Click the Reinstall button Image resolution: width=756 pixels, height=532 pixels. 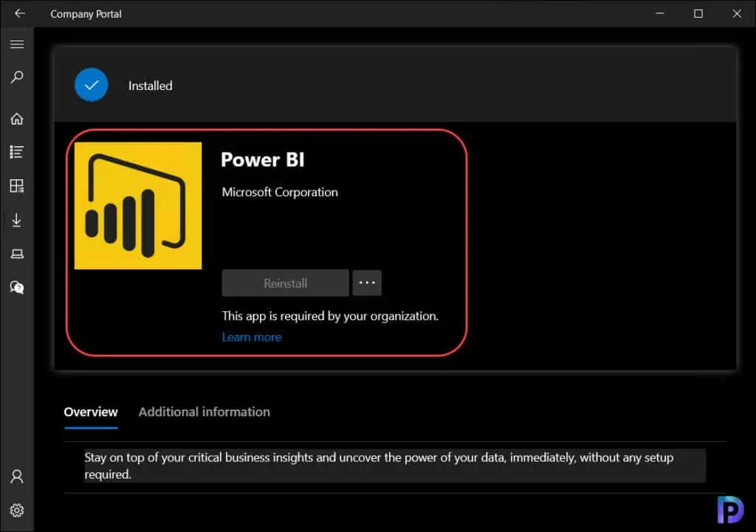point(286,283)
